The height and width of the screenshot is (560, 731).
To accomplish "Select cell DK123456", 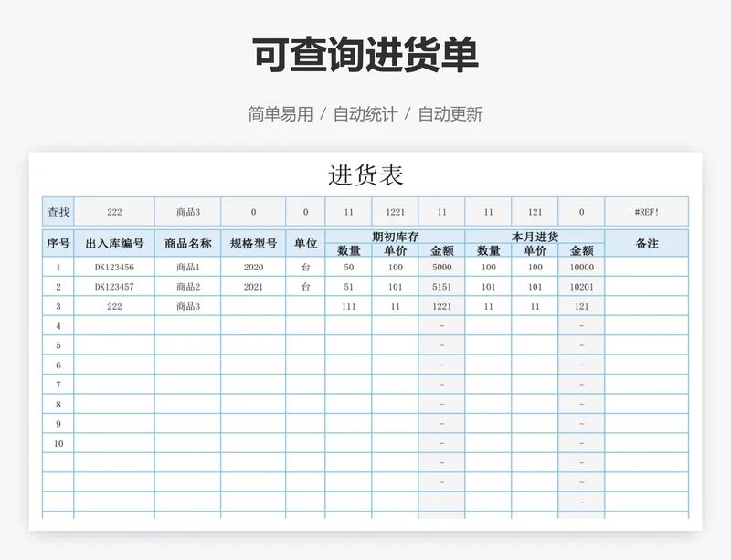I will tap(114, 267).
